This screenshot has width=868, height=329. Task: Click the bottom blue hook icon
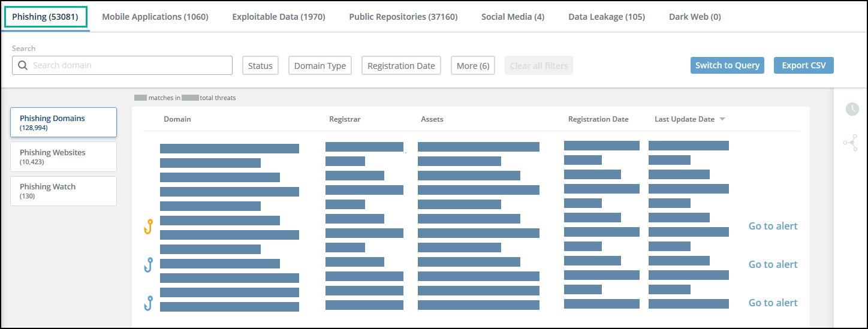coord(149,303)
